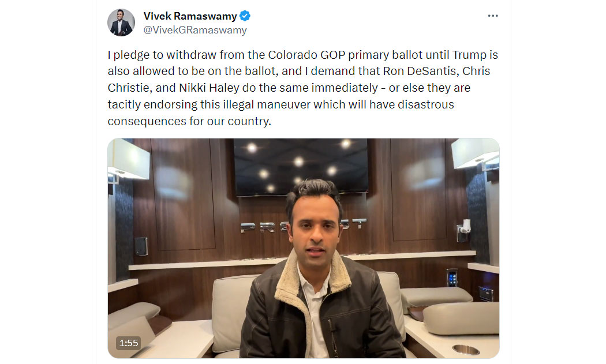Open the Vivek Ramaswamy display name link
This screenshot has width=606, height=364.
click(190, 16)
